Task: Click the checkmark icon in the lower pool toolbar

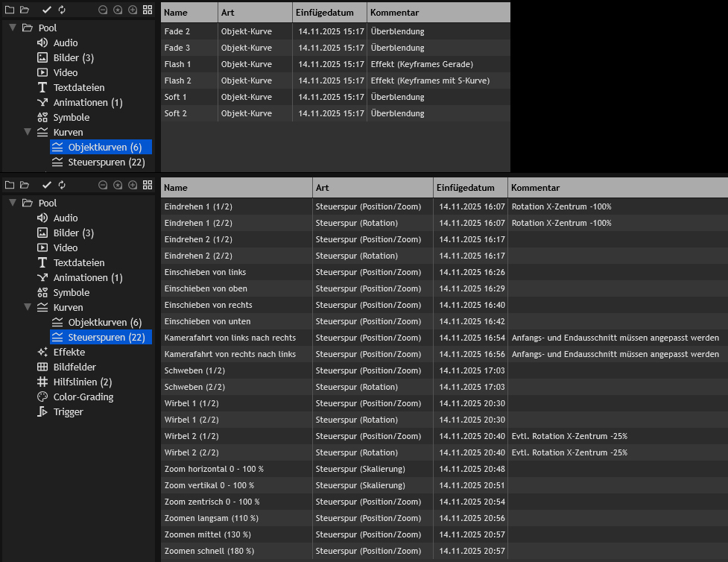Action: click(47, 185)
